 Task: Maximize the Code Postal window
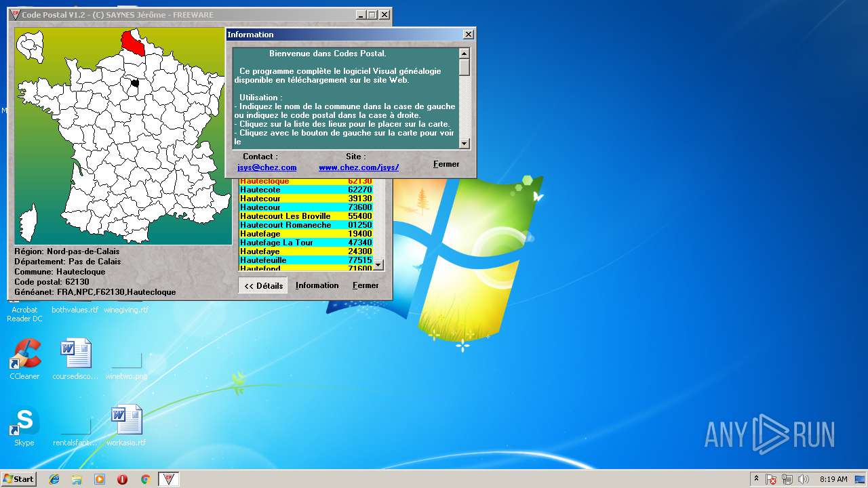pyautogui.click(x=372, y=15)
